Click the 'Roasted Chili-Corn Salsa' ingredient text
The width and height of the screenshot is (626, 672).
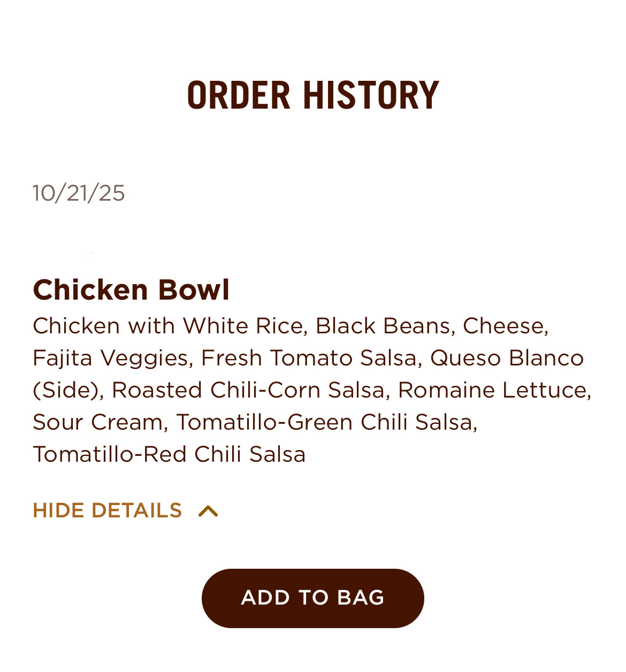point(248,390)
